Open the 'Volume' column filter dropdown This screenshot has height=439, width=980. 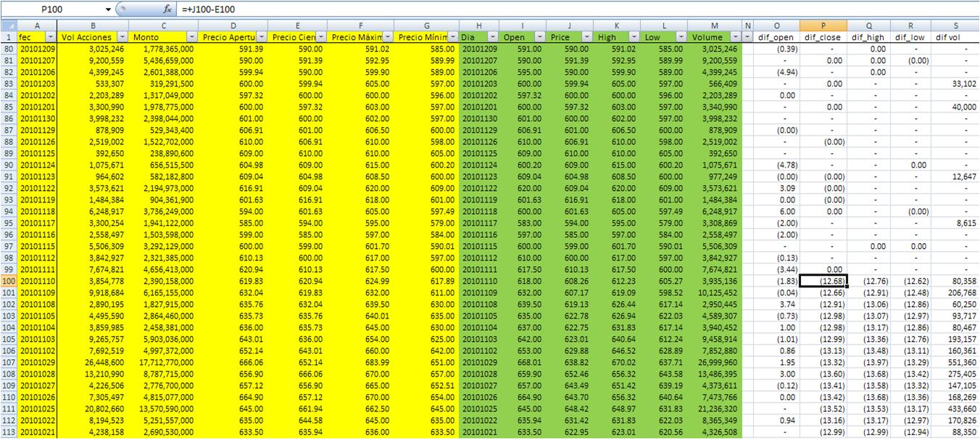(735, 36)
